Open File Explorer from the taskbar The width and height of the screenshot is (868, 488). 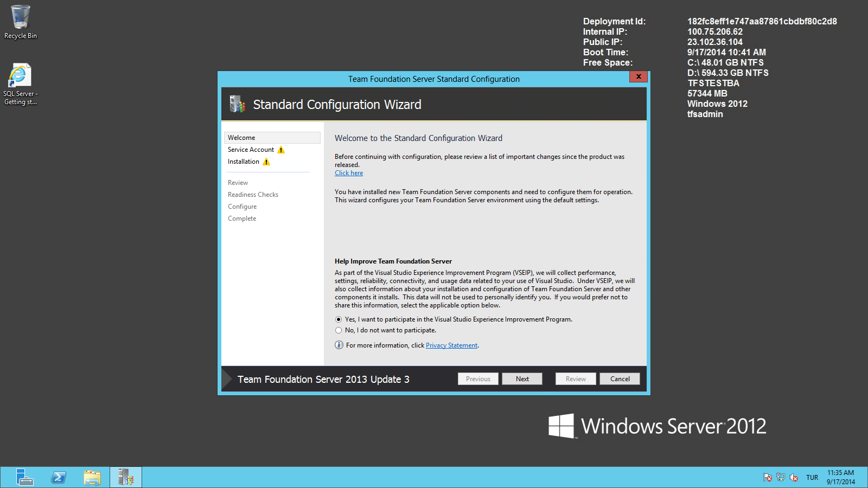(x=92, y=477)
